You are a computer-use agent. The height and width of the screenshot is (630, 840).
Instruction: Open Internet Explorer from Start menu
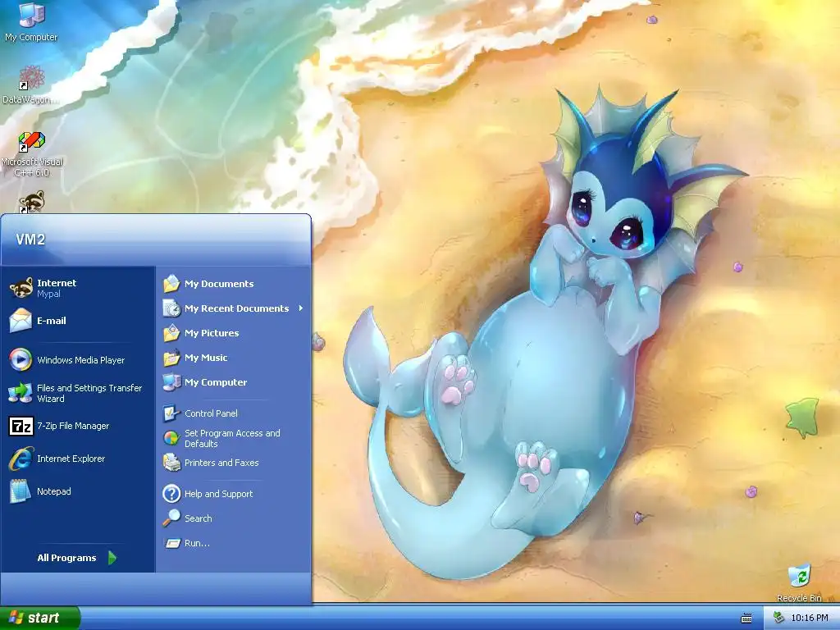pyautogui.click(x=78, y=459)
